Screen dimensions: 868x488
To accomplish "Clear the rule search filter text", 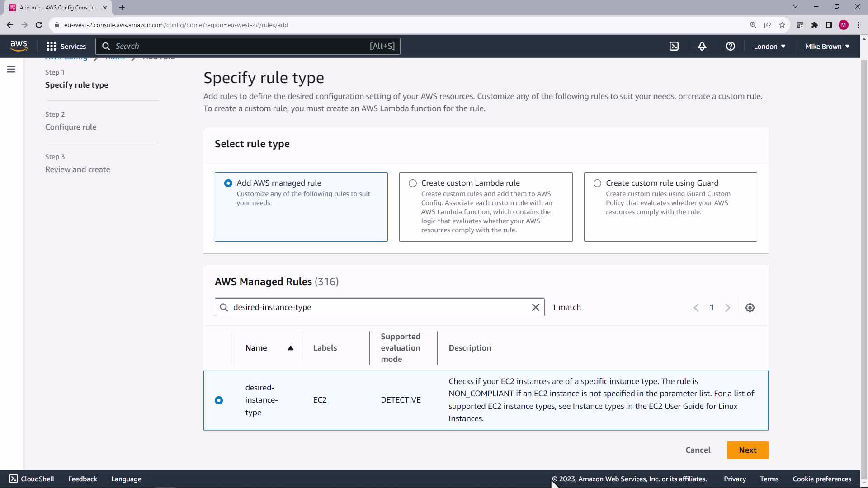I will click(536, 307).
